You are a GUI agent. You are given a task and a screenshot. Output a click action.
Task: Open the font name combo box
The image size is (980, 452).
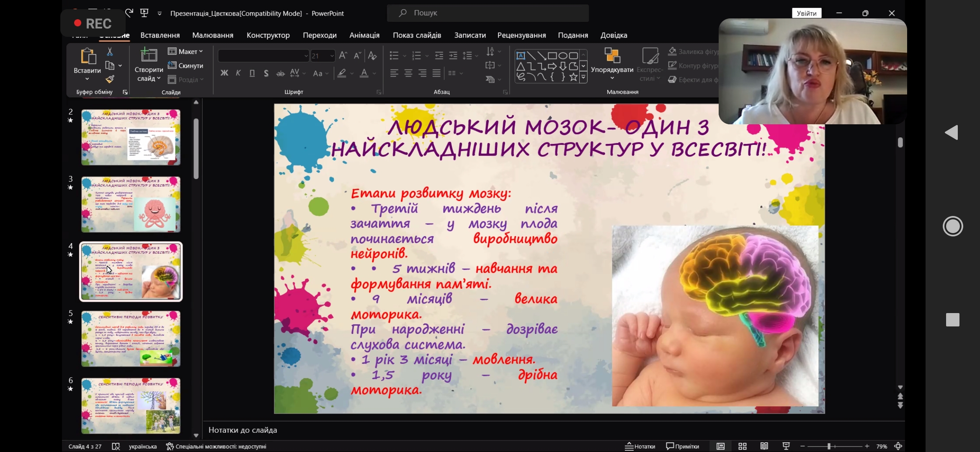point(263,56)
